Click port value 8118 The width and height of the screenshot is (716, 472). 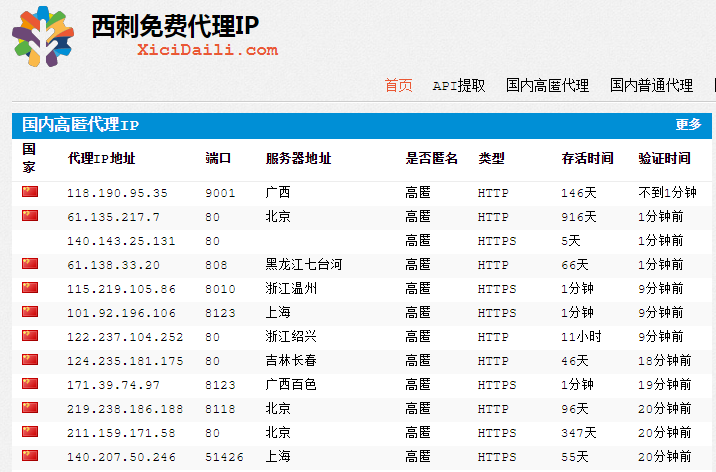(220, 409)
